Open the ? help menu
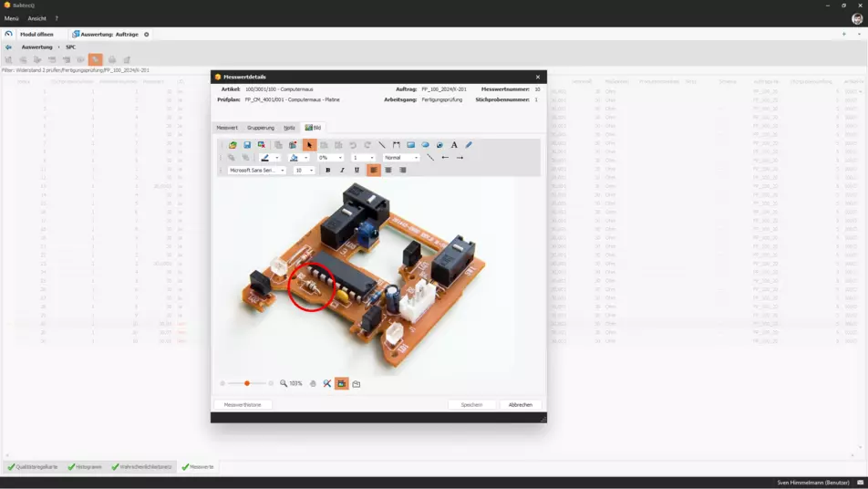 57,19
